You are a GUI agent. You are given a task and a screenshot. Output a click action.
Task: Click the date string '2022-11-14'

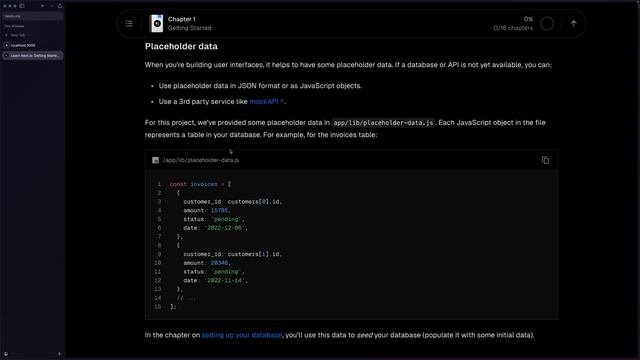224,281
